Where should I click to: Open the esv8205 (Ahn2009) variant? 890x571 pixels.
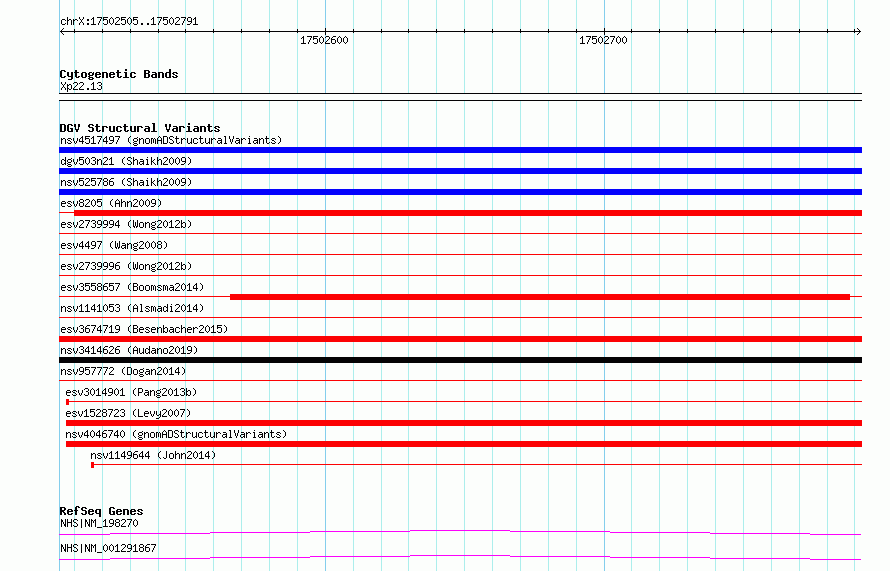pos(111,203)
